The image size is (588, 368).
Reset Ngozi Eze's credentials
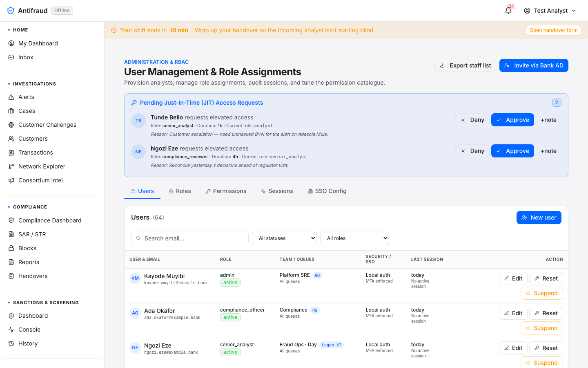click(x=546, y=348)
